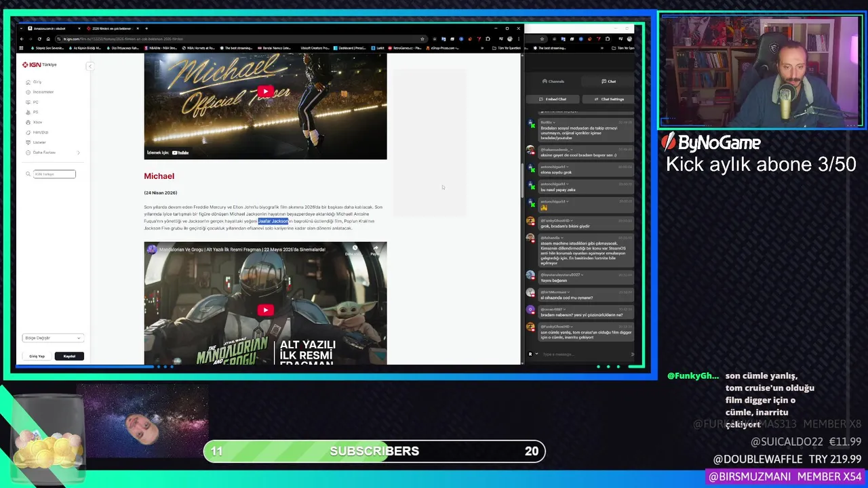Image resolution: width=868 pixels, height=488 pixels.
Task: Open the Chrome three-dot menu in IGN window
Action: click(x=517, y=39)
